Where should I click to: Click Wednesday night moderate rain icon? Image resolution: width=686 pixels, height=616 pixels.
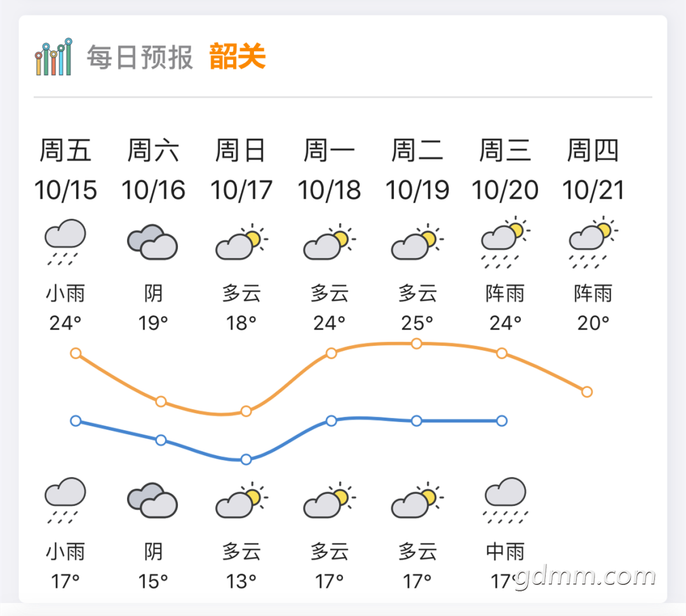[x=506, y=500]
